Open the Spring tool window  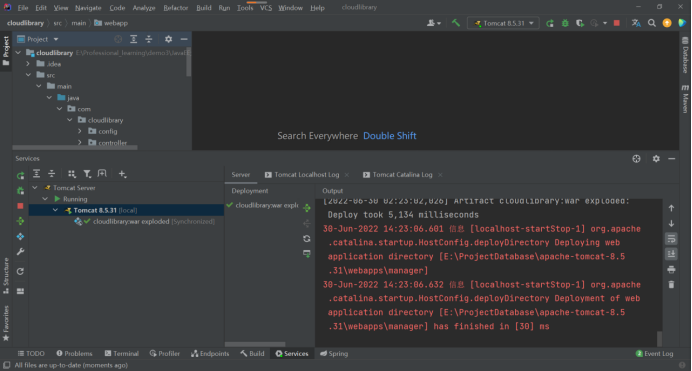(x=334, y=354)
